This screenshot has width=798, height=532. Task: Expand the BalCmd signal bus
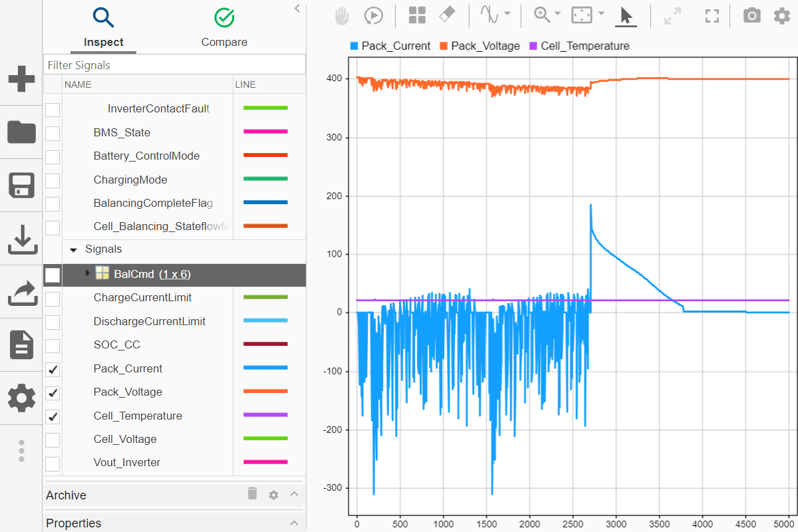[86, 275]
